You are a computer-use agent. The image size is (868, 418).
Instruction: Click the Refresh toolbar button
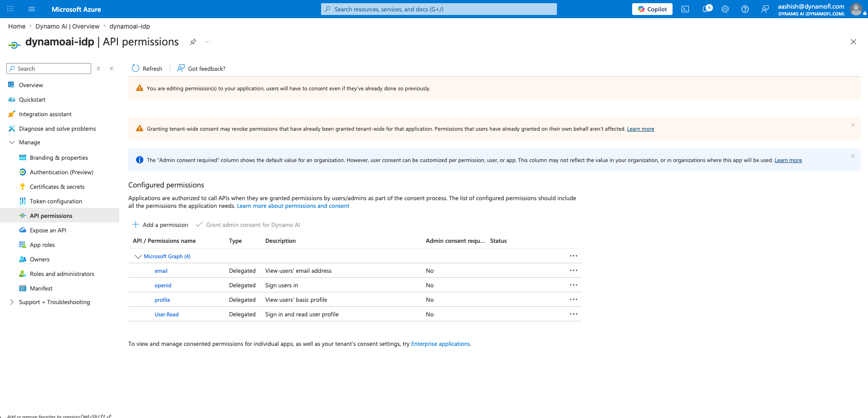point(147,69)
